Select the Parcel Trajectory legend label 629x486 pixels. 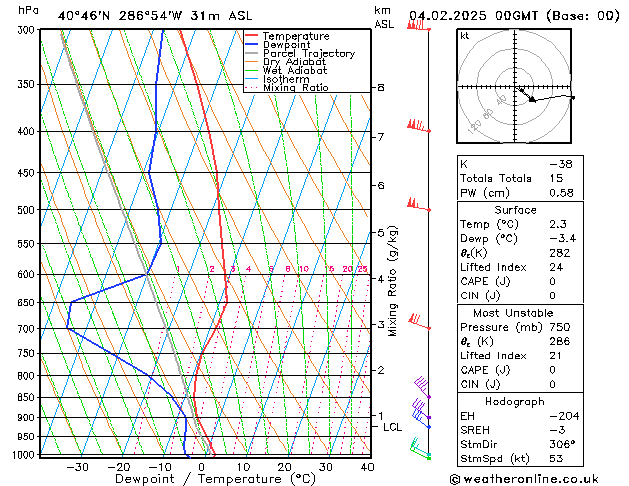pos(309,53)
